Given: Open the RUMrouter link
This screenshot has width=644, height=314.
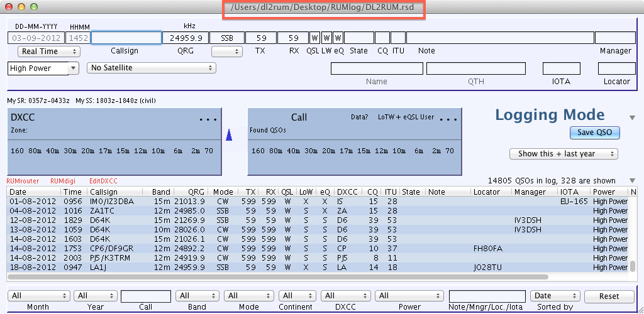Looking at the screenshot, I should [23, 181].
